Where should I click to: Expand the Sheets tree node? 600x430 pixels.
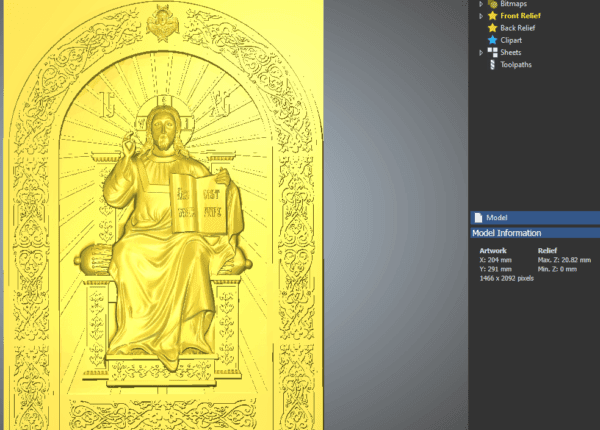tap(481, 53)
